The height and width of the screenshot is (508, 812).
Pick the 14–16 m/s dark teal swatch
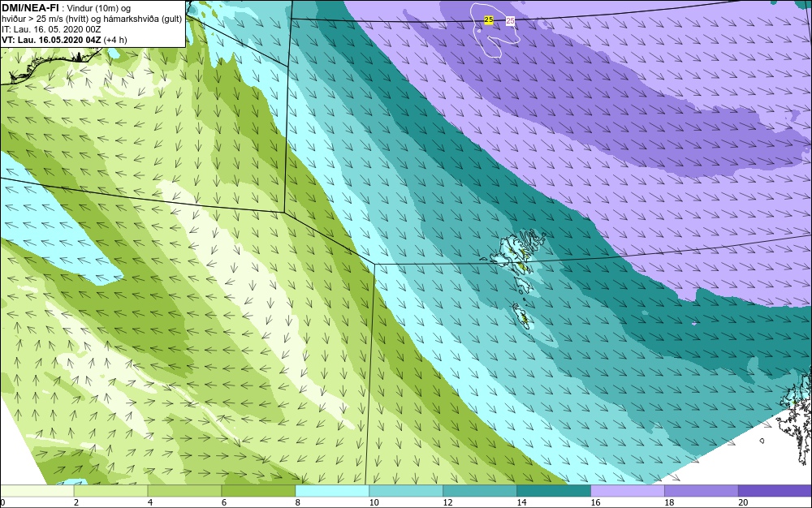point(554,491)
